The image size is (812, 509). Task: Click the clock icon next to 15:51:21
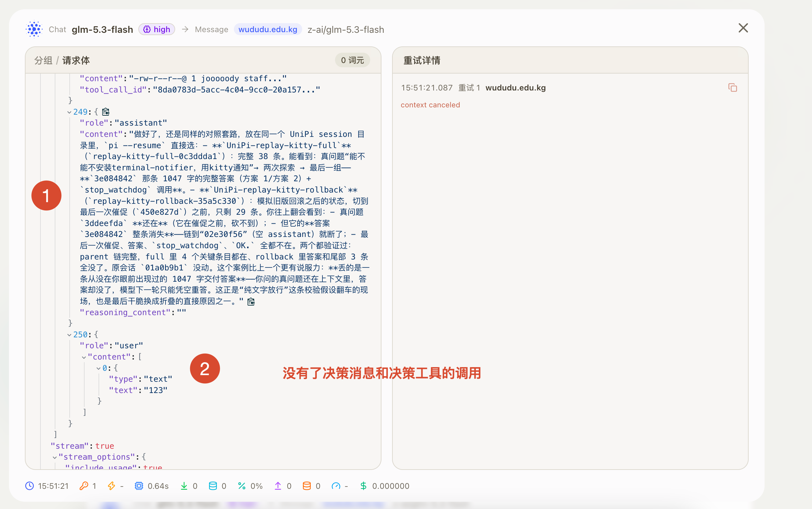click(x=30, y=486)
